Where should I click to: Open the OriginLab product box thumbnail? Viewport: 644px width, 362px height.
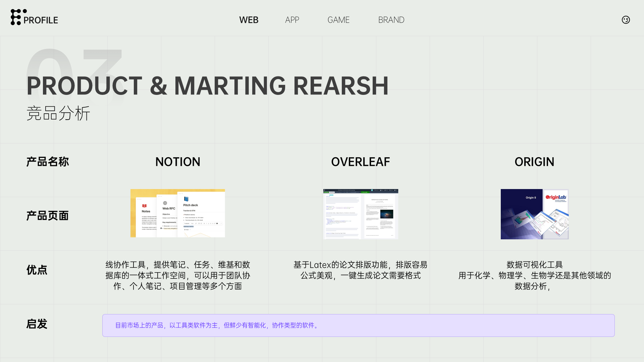[534, 214]
